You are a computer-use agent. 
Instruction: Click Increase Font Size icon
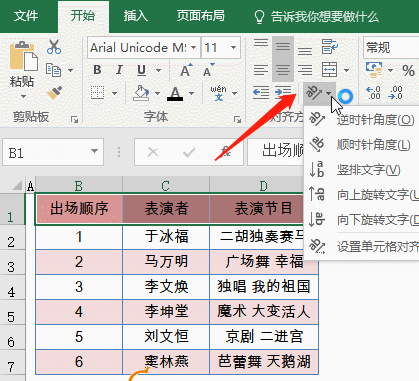186,70
